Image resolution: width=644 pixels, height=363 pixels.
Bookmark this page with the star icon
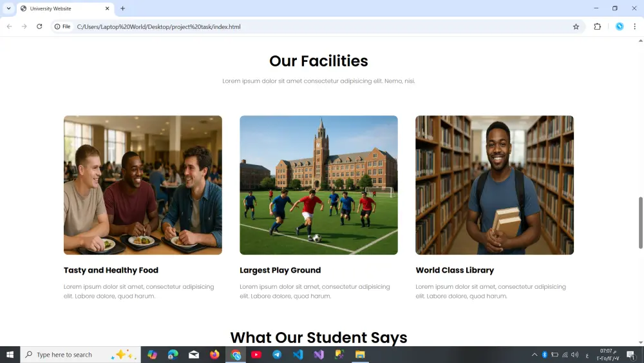tap(576, 26)
